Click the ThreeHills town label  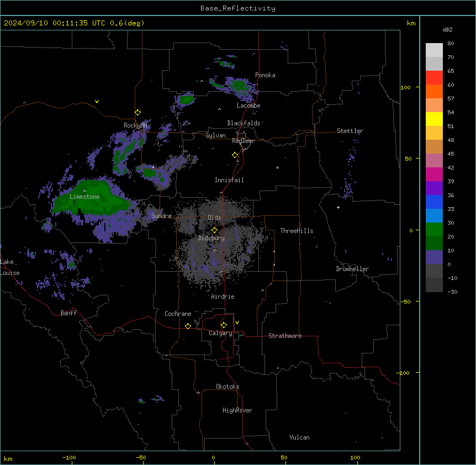click(x=297, y=231)
